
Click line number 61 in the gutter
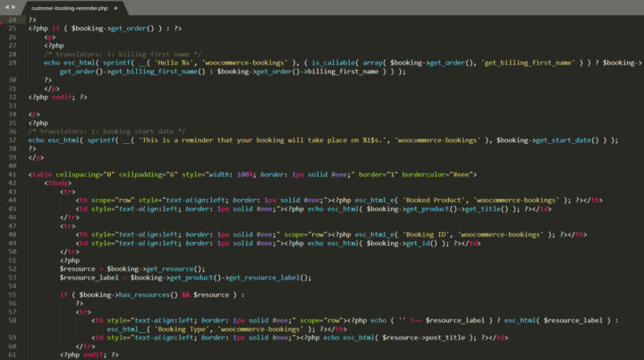[x=13, y=355]
